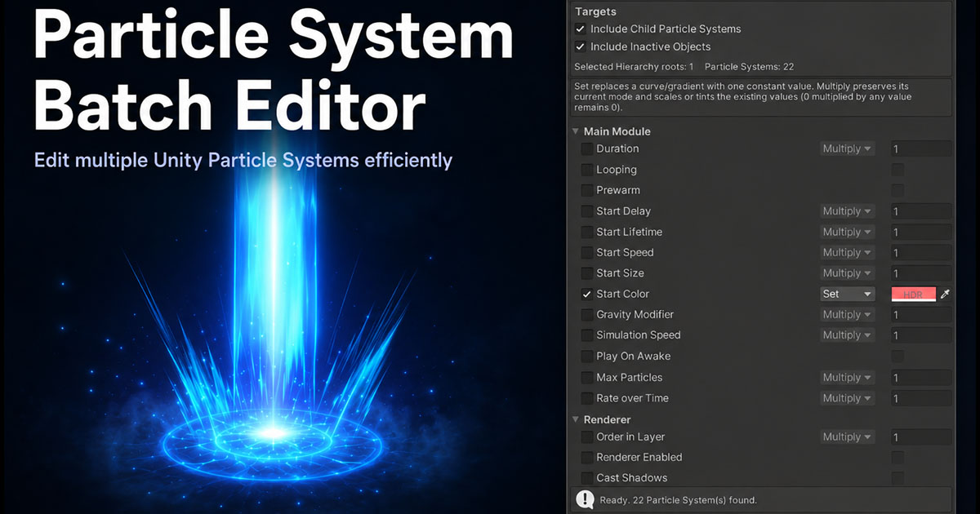Image resolution: width=980 pixels, height=514 pixels.
Task: Enable the Max Particles checkbox
Action: [x=587, y=378]
